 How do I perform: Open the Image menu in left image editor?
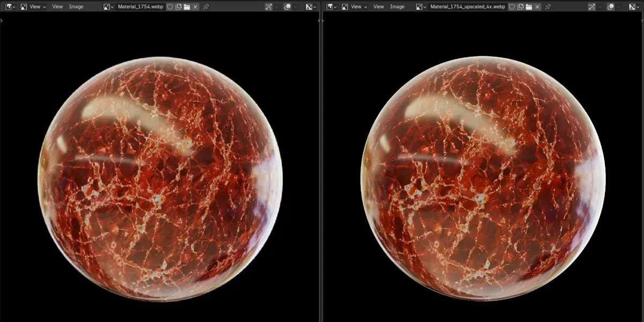click(76, 6)
